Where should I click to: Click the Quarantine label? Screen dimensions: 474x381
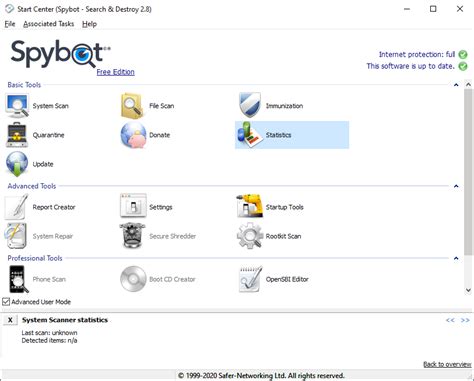(x=49, y=135)
